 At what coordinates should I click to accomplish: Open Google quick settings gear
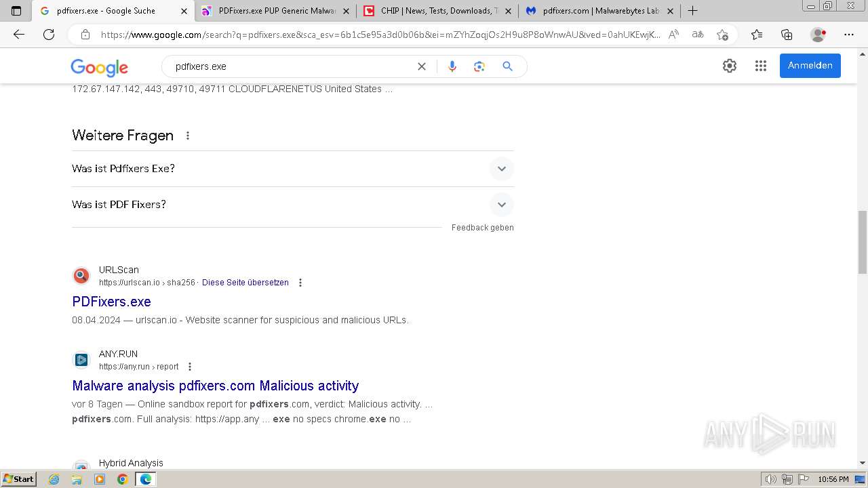click(x=730, y=66)
